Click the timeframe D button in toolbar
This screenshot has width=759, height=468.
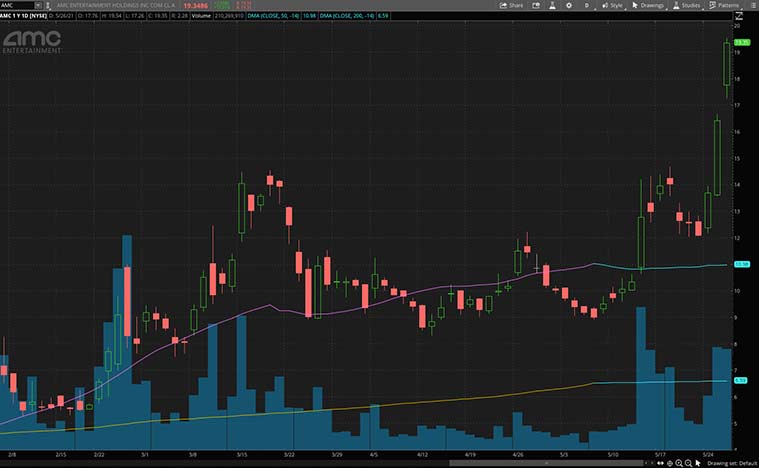click(x=587, y=5)
